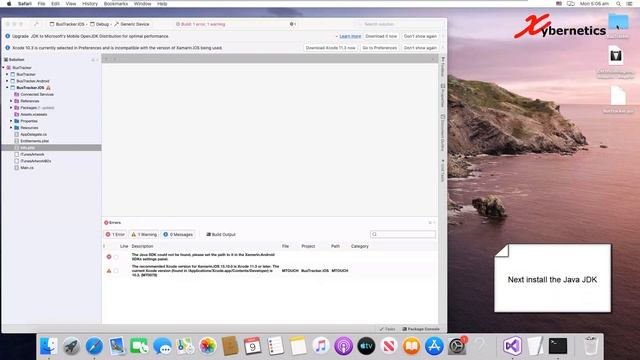Click the Errors pad search field
The height and width of the screenshot is (360, 640).
click(x=402, y=234)
